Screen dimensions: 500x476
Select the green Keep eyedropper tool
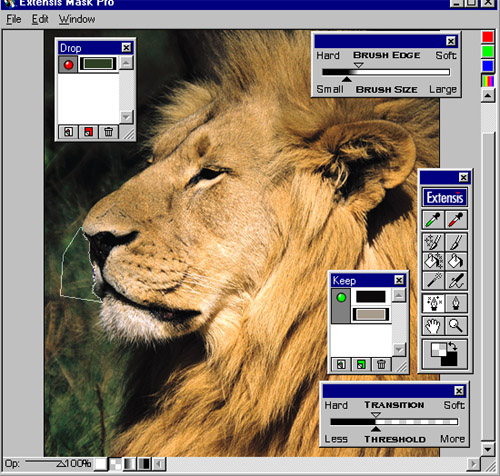(x=433, y=220)
